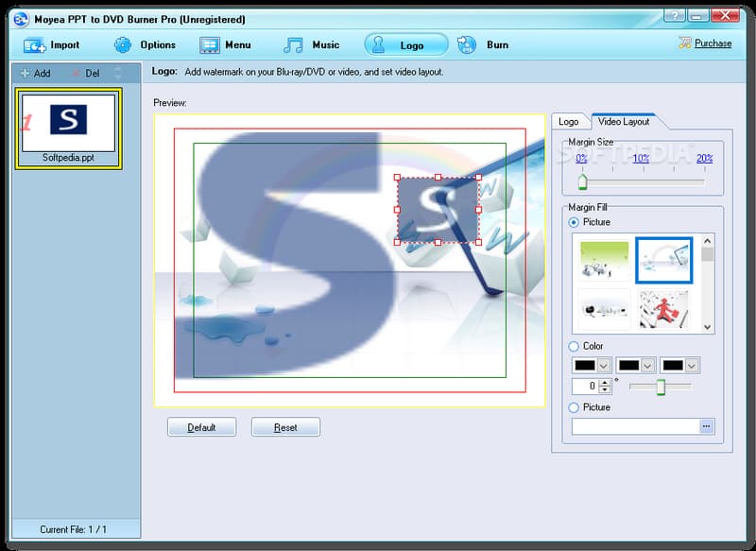Browse for a picture with the ellipsis button
Viewport: 756px width, 551px height.
[706, 426]
